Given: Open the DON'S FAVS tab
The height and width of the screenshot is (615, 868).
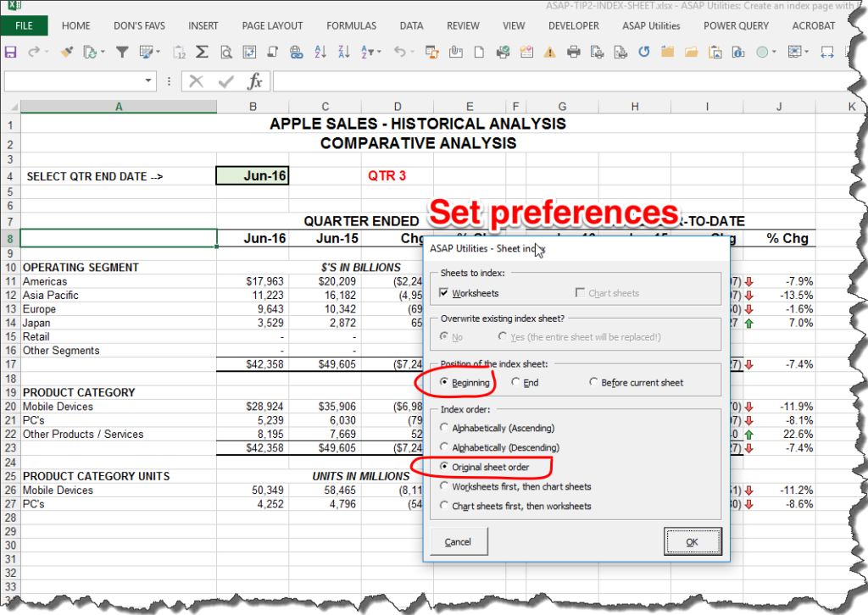Looking at the screenshot, I should pyautogui.click(x=140, y=25).
